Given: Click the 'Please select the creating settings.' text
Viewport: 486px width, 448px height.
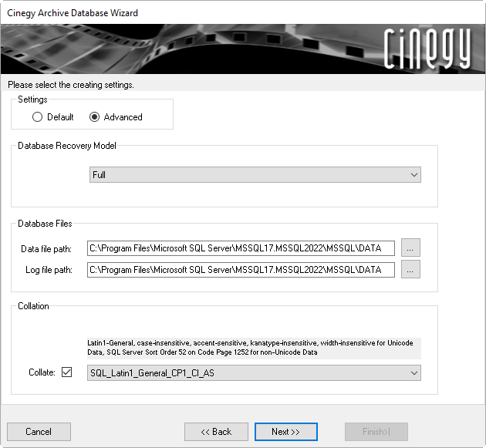Looking at the screenshot, I should tap(71, 85).
